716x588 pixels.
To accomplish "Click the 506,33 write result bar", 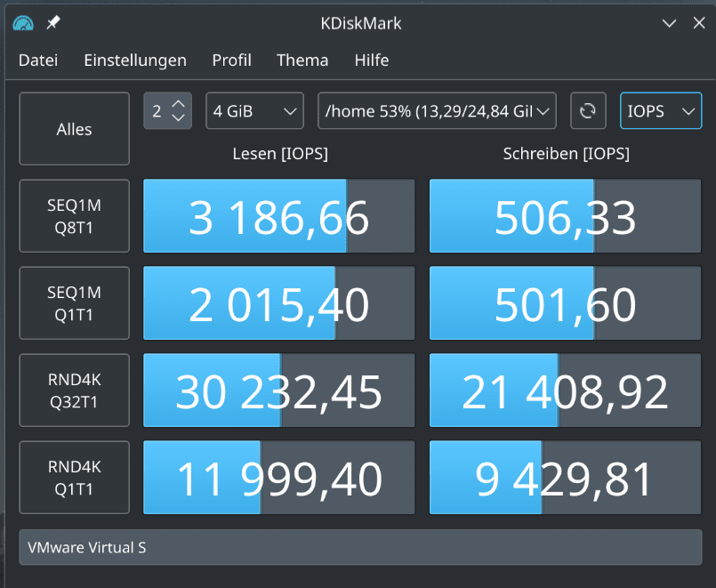I will click(x=566, y=216).
